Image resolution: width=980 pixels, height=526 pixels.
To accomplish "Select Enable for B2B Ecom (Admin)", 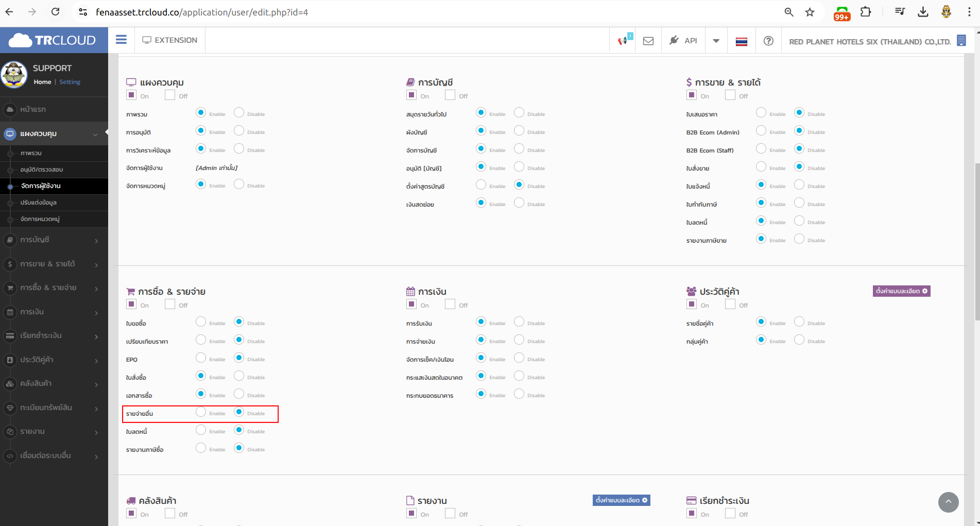I will point(761,131).
